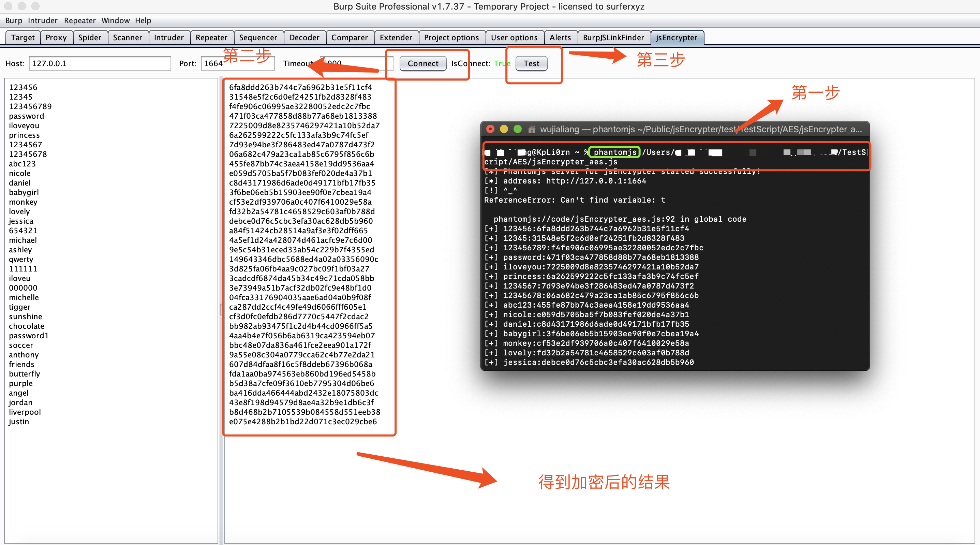Click the terminal's green zoom dot
The image size is (980, 545).
[517, 129]
